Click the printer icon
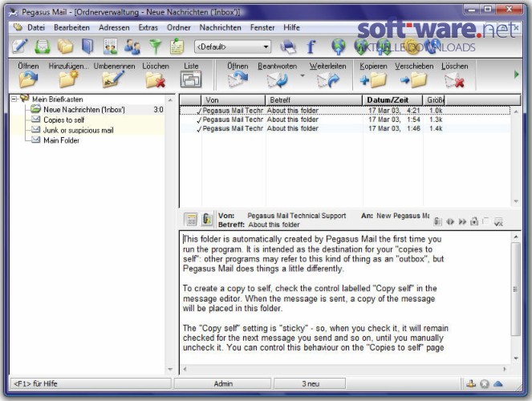The image size is (532, 401). [288, 47]
